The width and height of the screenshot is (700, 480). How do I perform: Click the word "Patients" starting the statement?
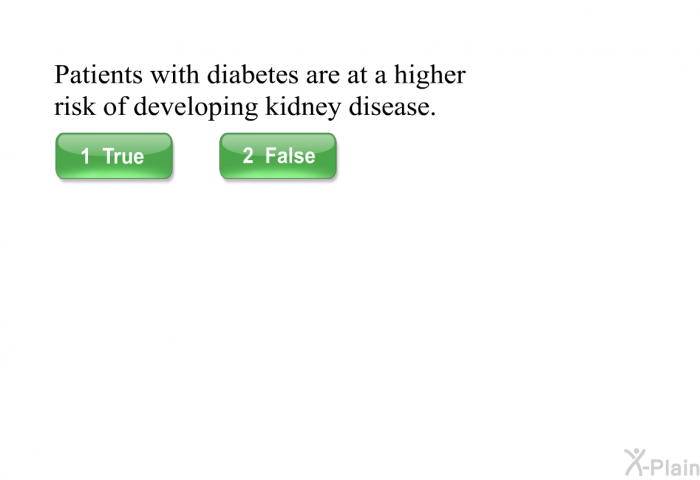click(98, 75)
